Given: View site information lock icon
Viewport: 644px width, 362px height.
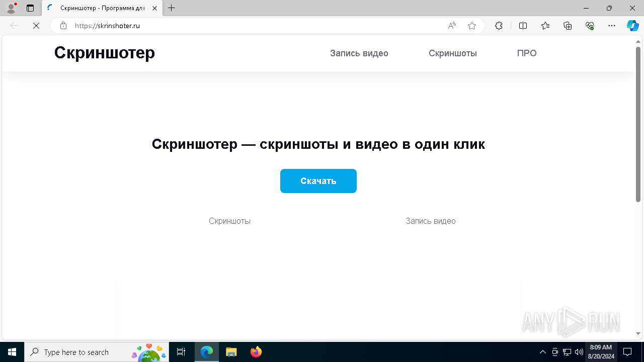Looking at the screenshot, I should tap(63, 26).
